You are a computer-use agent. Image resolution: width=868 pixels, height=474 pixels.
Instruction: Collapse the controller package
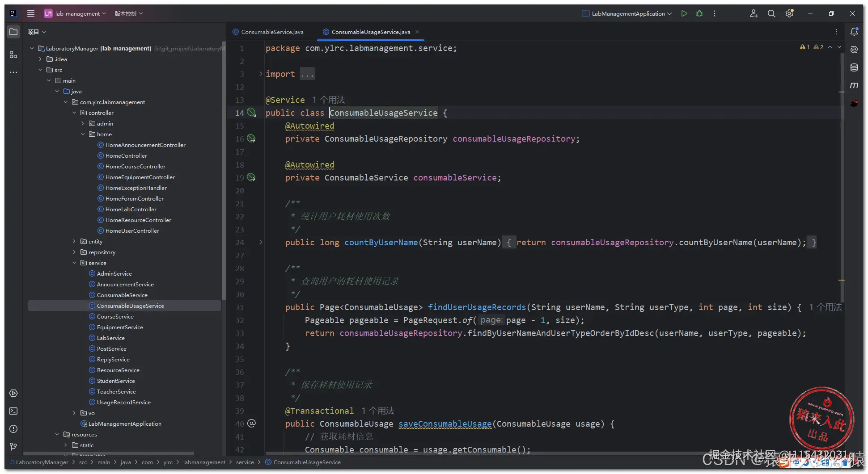pos(74,113)
